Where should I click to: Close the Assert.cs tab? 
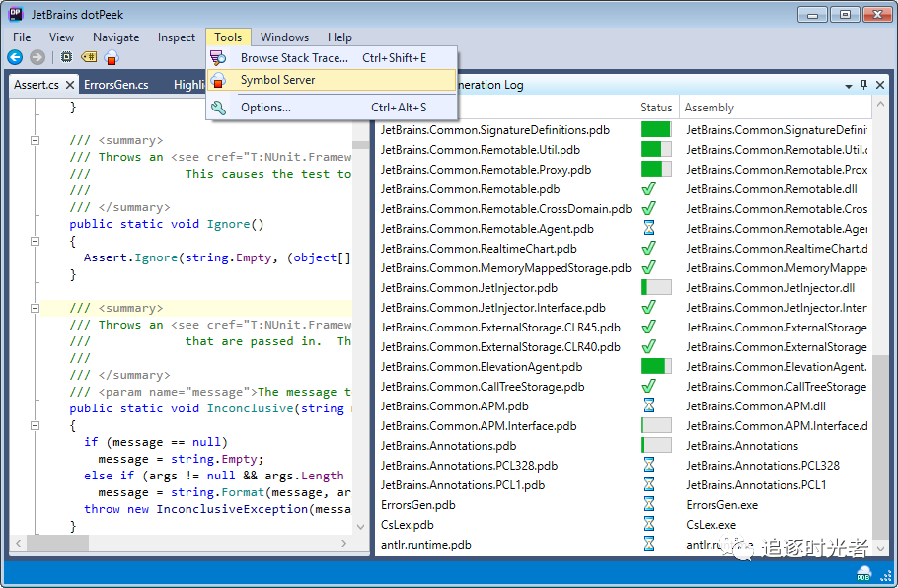[69, 85]
